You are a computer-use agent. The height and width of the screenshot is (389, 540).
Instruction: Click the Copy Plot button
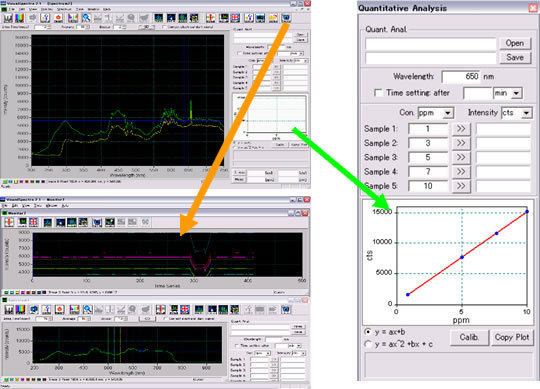(512, 337)
